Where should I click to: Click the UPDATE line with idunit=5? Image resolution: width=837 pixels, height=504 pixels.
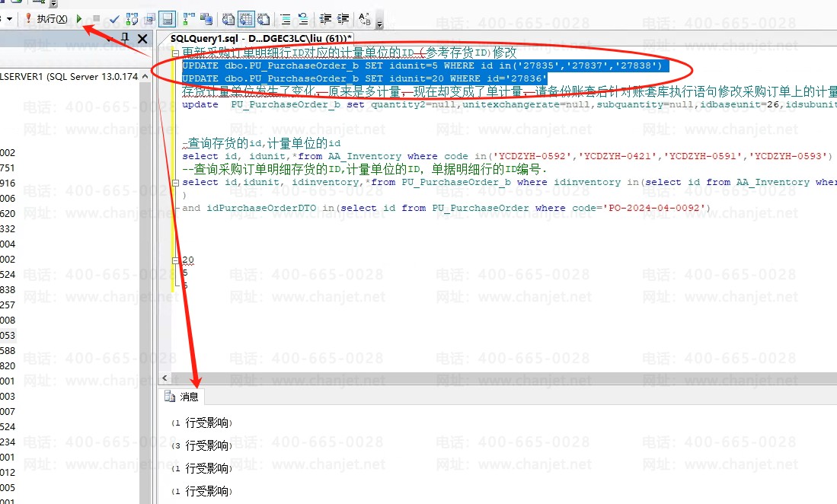tap(422, 65)
